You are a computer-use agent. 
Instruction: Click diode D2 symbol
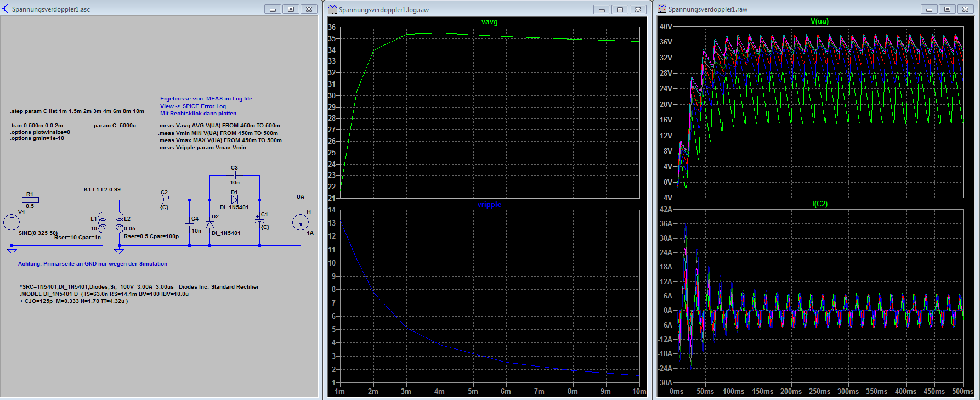[209, 224]
